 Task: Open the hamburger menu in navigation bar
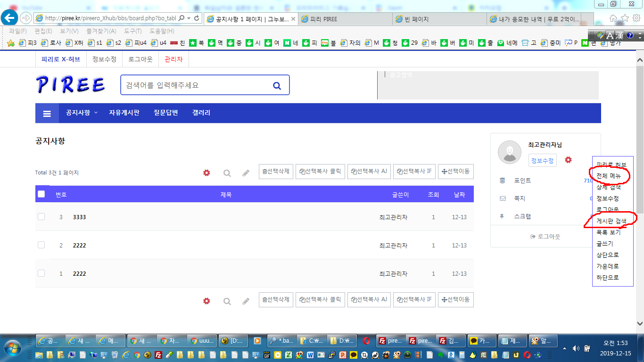pyautogui.click(x=47, y=113)
